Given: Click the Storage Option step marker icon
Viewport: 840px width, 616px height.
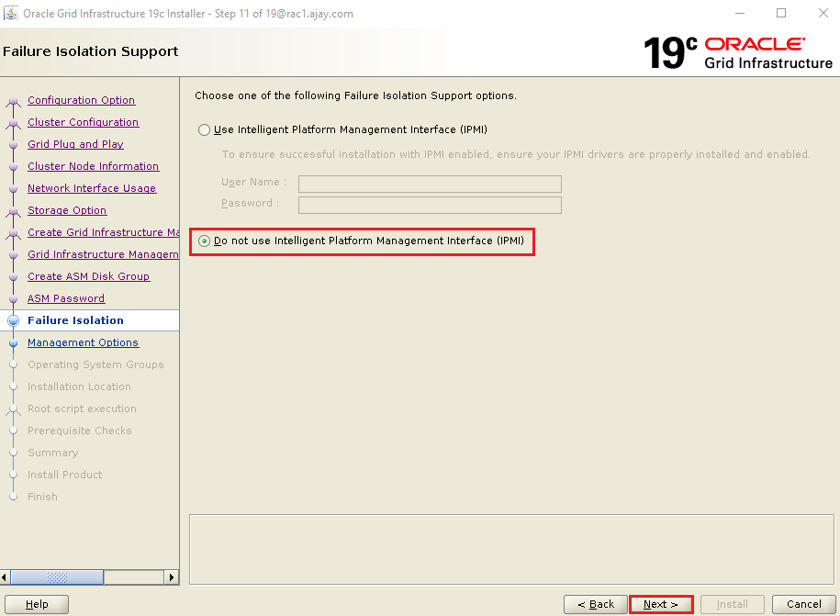Looking at the screenshot, I should [14, 211].
